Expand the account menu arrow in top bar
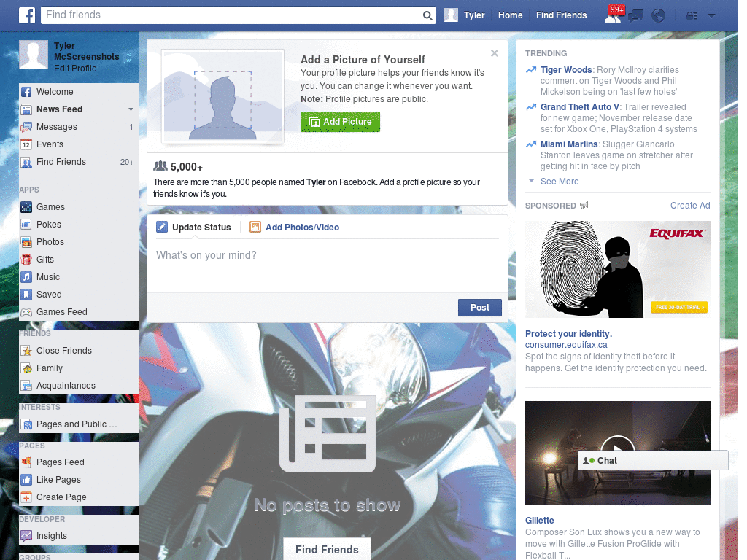The image size is (747, 560). point(711,16)
